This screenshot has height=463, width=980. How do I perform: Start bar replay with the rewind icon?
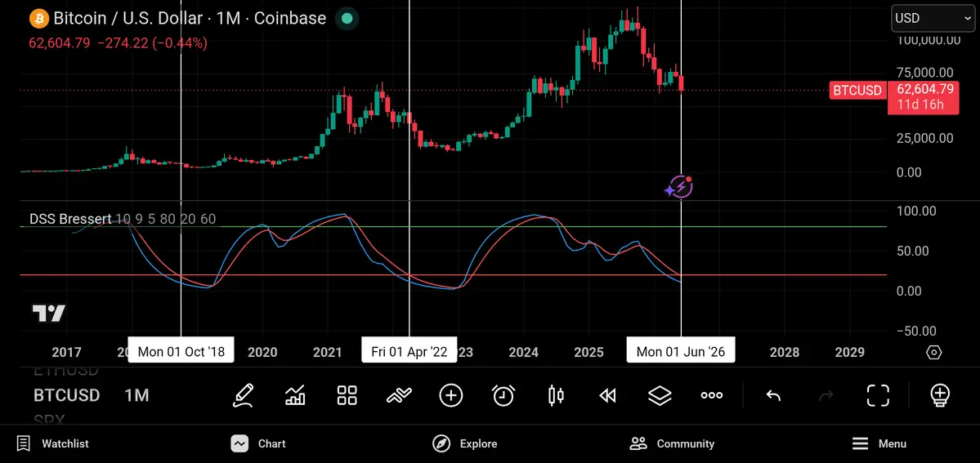(x=607, y=395)
